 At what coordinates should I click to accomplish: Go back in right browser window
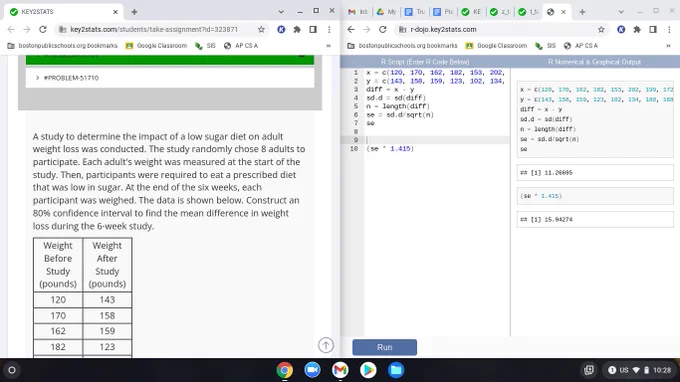coord(351,29)
